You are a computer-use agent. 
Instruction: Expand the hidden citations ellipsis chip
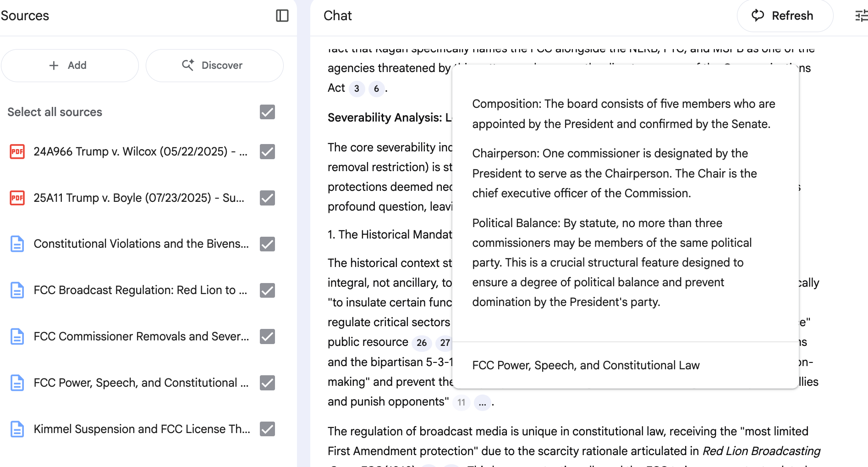click(x=482, y=403)
